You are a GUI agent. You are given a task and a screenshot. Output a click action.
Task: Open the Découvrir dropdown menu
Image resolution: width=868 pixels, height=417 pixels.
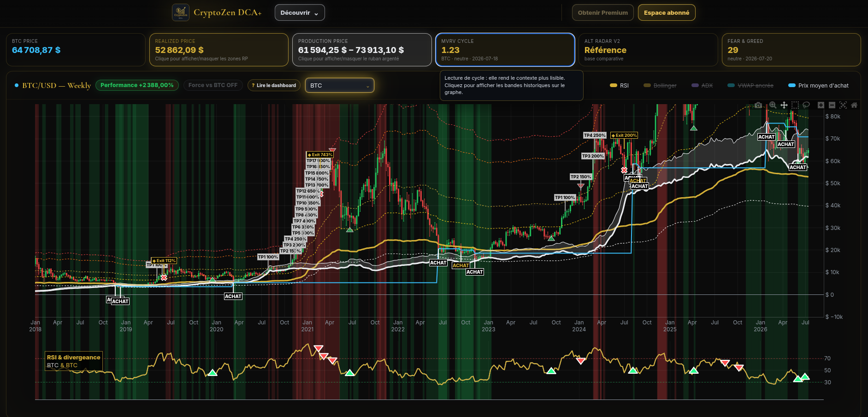click(300, 13)
